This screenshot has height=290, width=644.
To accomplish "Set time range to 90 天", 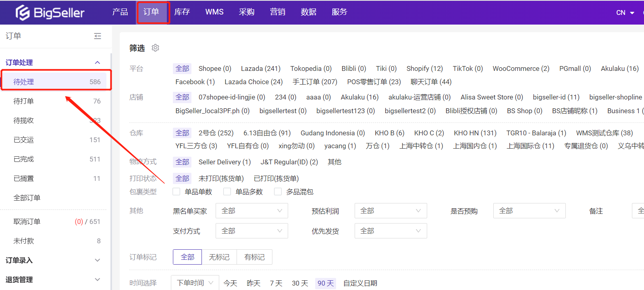I will (x=326, y=283).
